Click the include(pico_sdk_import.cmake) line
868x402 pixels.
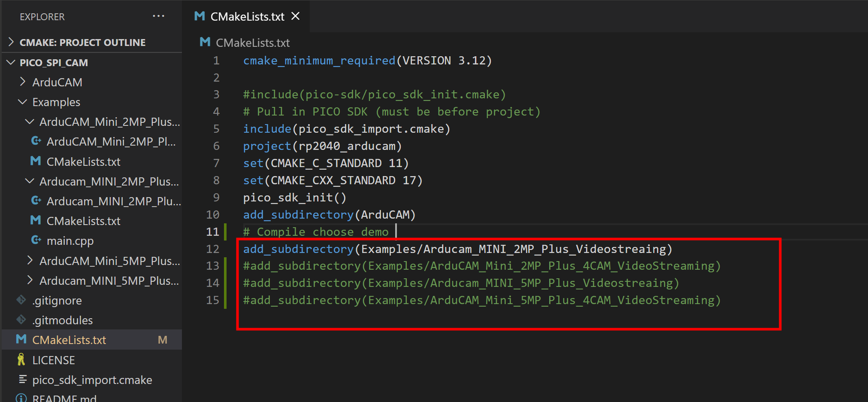347,129
